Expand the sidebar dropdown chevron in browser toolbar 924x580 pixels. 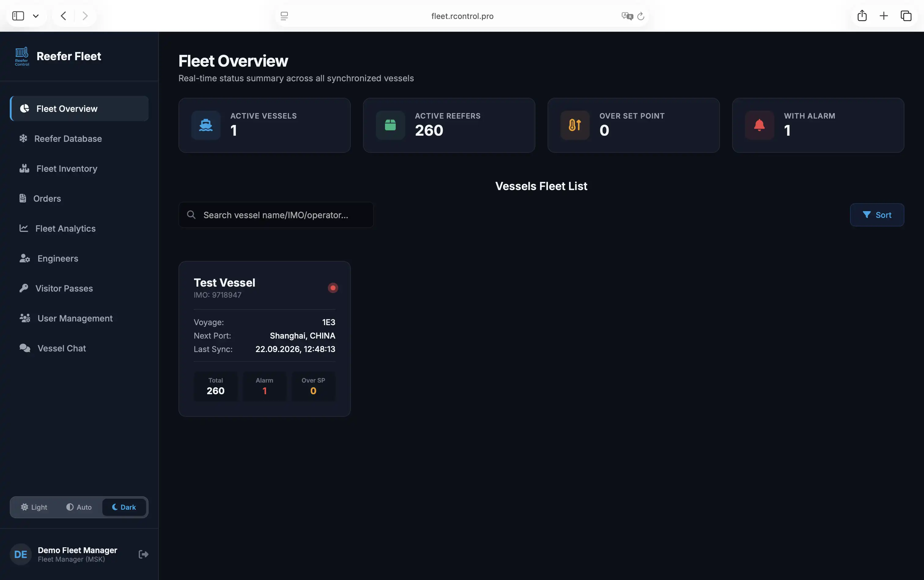pyautogui.click(x=36, y=16)
